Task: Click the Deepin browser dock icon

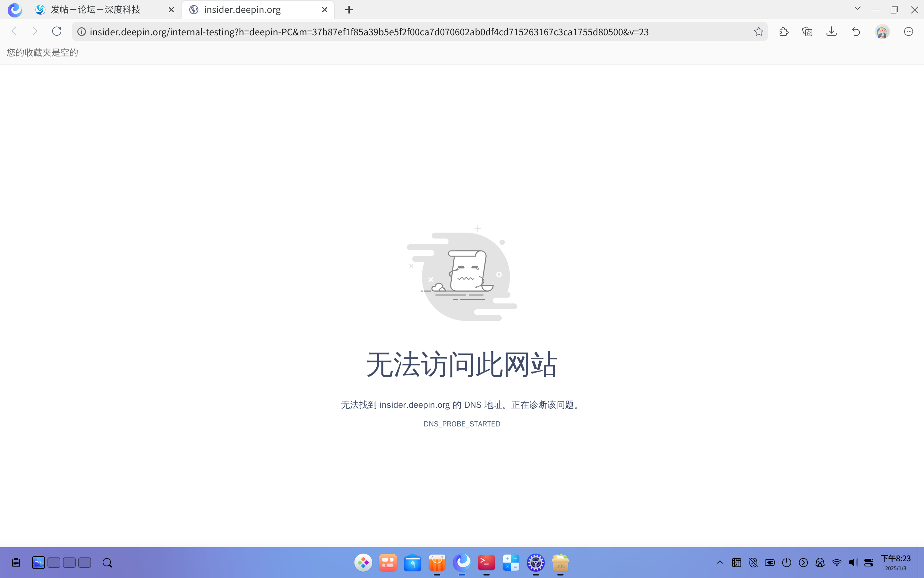Action: tap(462, 563)
